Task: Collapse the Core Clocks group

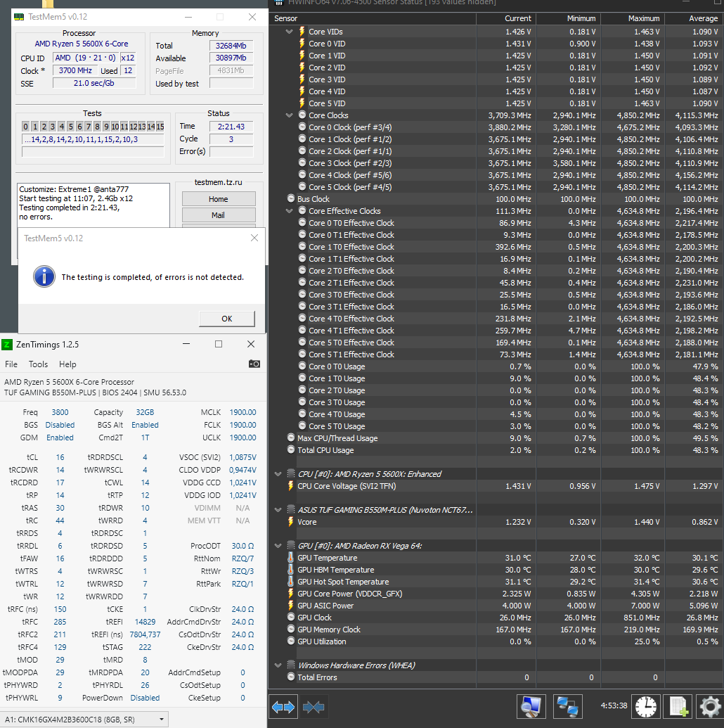Action: coord(290,115)
